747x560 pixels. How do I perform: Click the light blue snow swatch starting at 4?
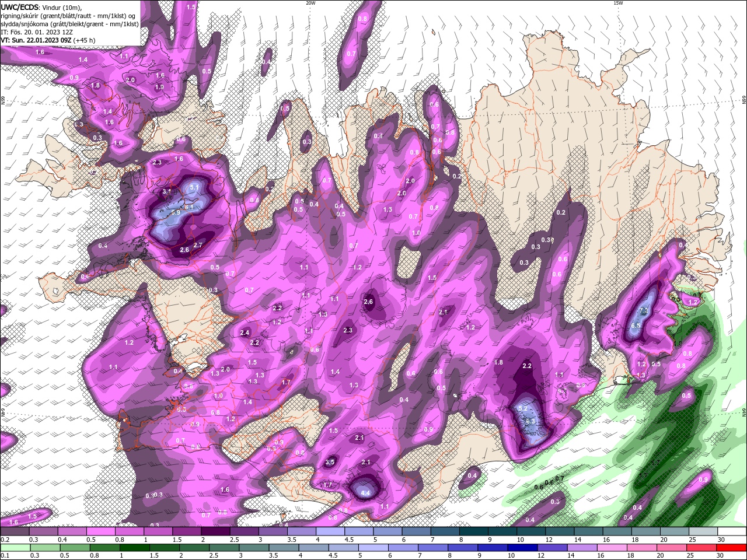coord(330,531)
